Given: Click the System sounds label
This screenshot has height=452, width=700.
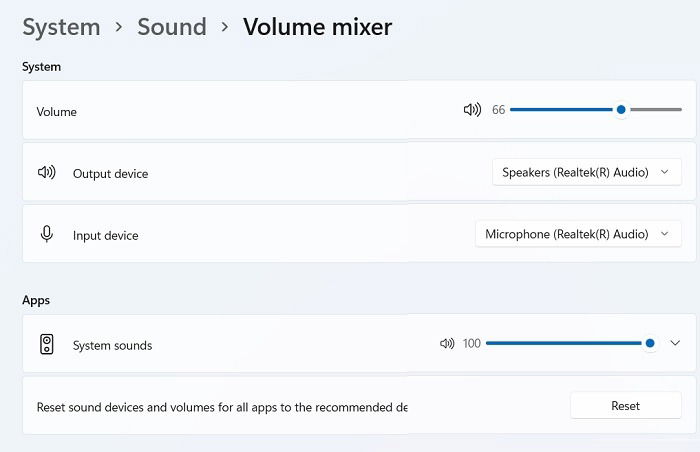Looking at the screenshot, I should (112, 345).
